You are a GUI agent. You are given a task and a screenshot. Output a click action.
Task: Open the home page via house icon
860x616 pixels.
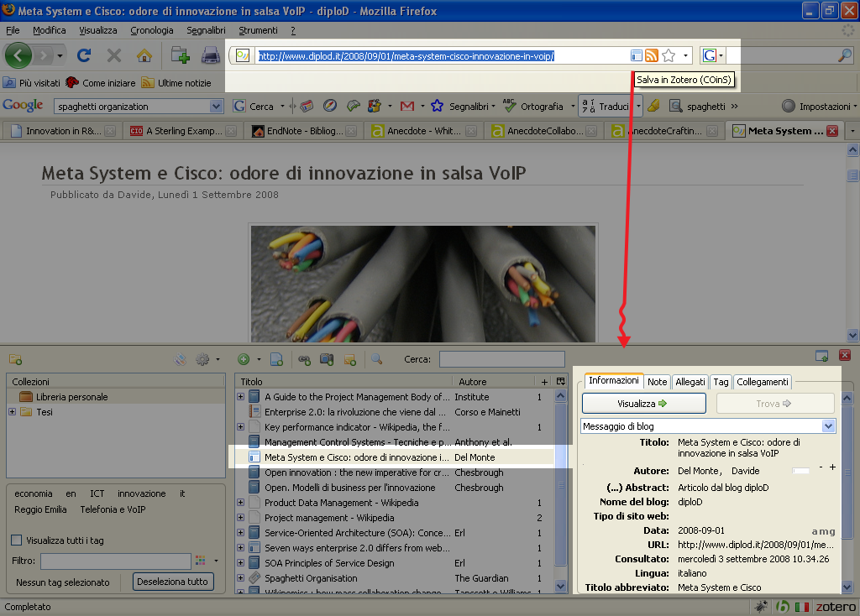click(x=144, y=55)
